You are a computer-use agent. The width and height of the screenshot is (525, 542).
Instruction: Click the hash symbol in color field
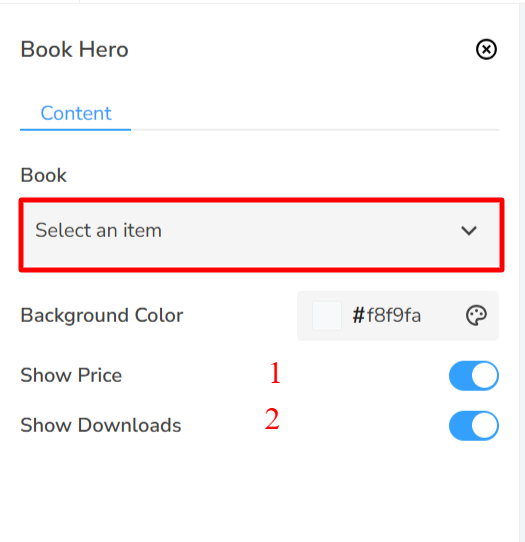coord(359,316)
